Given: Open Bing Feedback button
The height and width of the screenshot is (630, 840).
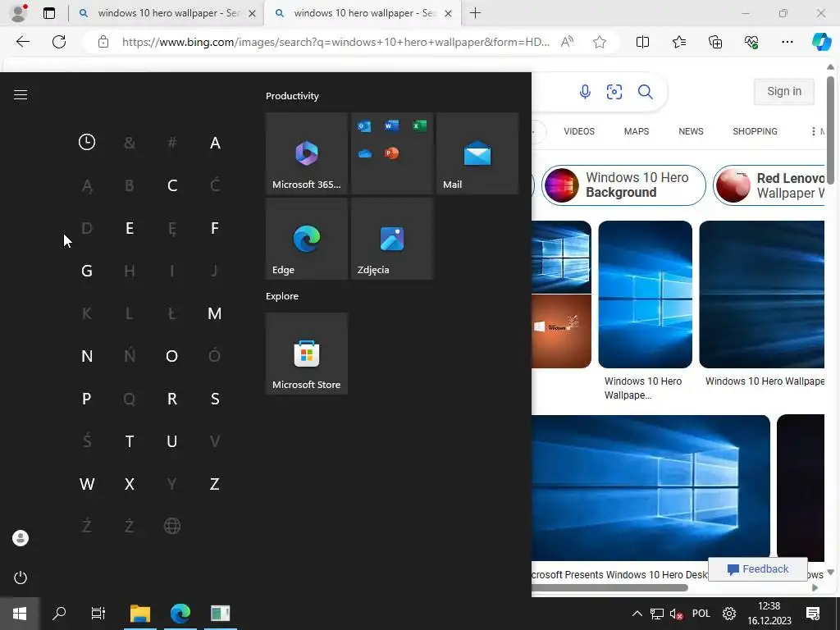Looking at the screenshot, I should (758, 569).
